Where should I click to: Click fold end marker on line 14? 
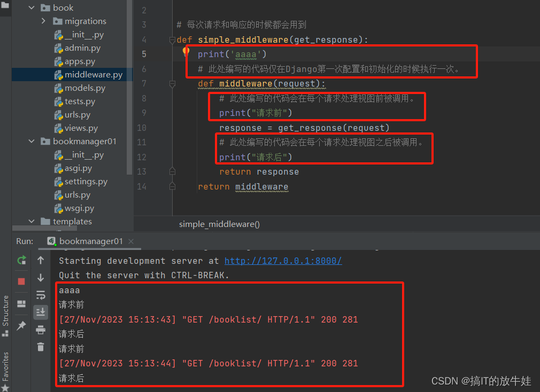tap(172, 186)
